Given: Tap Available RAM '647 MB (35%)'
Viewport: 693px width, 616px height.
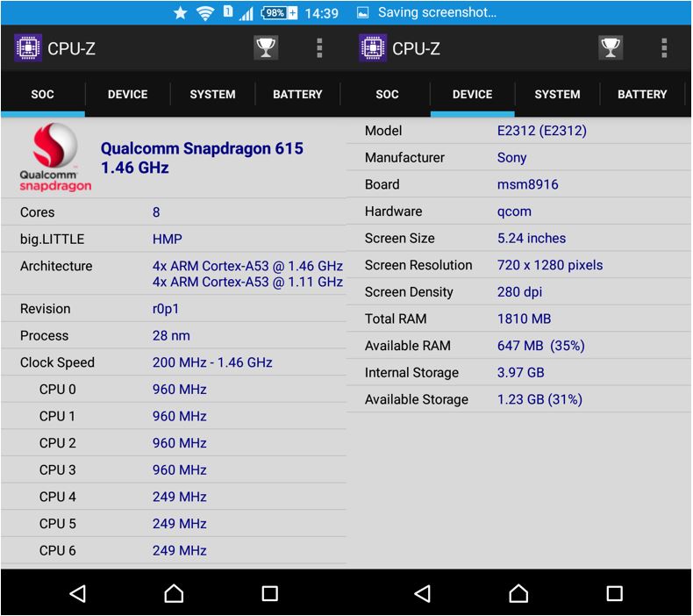Looking at the screenshot, I should (x=541, y=346).
